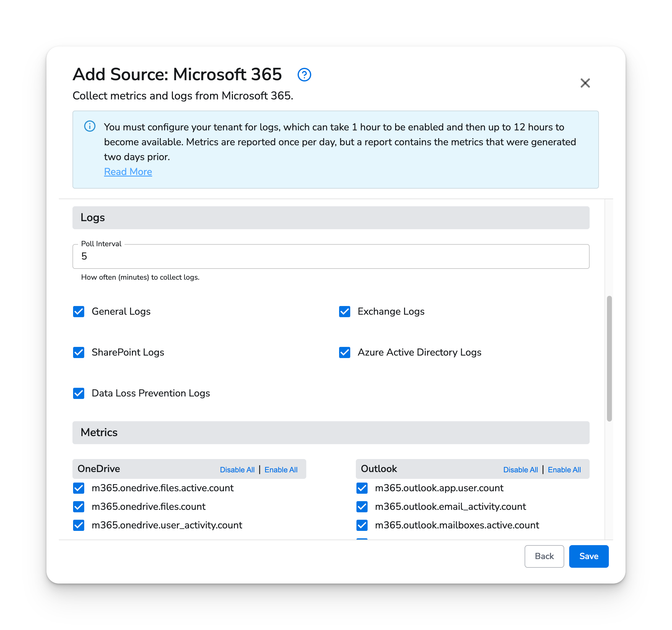Click Disable All for OneDrive metrics

click(237, 469)
